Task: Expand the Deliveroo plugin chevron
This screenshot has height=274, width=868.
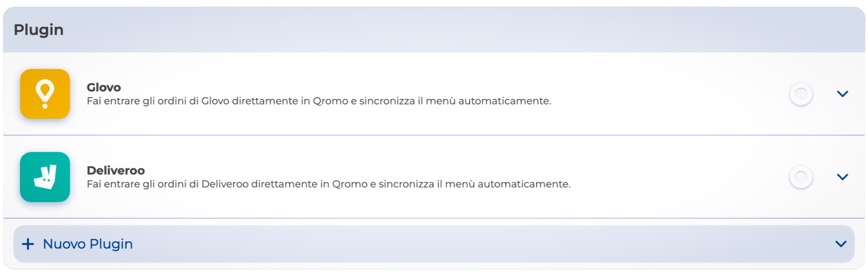Action: point(842,177)
